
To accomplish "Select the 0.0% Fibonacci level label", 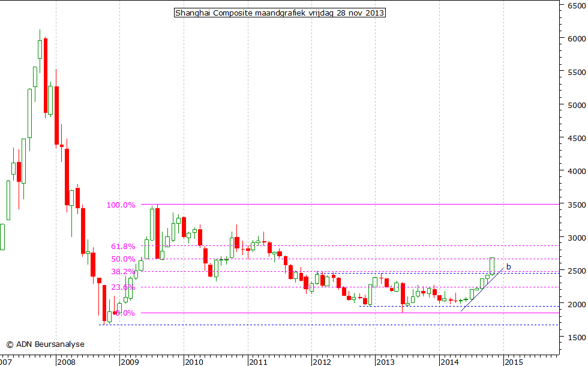I will pyautogui.click(x=125, y=313).
